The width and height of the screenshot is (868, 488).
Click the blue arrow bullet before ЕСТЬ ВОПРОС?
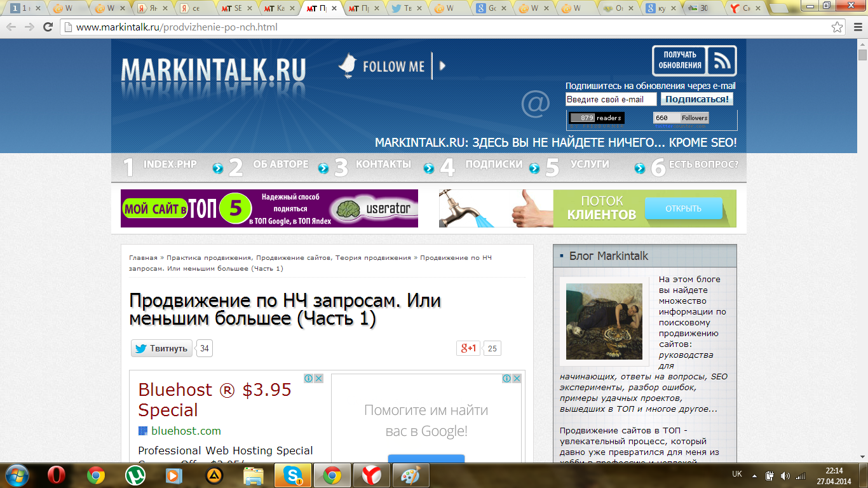point(640,168)
